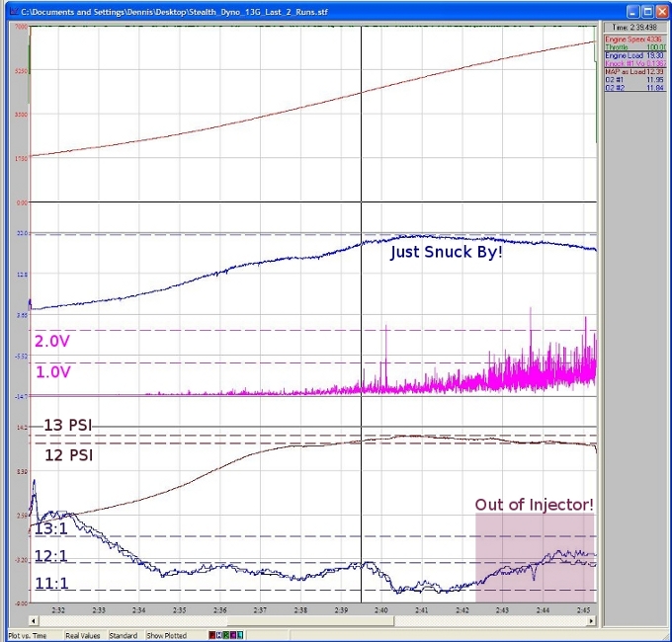
Task: Click 'Standard' in status bar
Action: pos(123,635)
